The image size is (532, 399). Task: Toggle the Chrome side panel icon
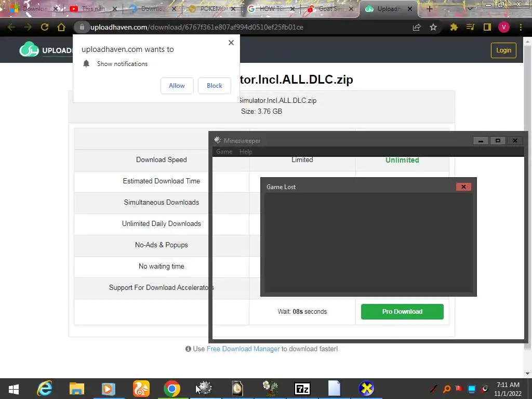tap(487, 27)
